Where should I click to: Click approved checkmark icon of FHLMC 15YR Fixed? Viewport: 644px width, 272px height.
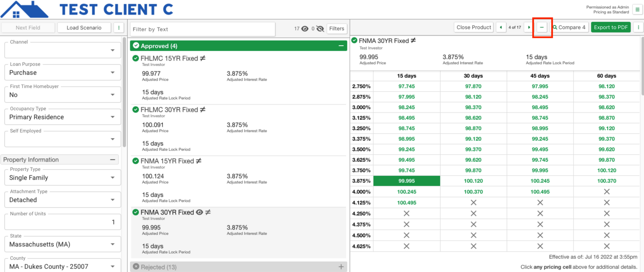pos(136,58)
